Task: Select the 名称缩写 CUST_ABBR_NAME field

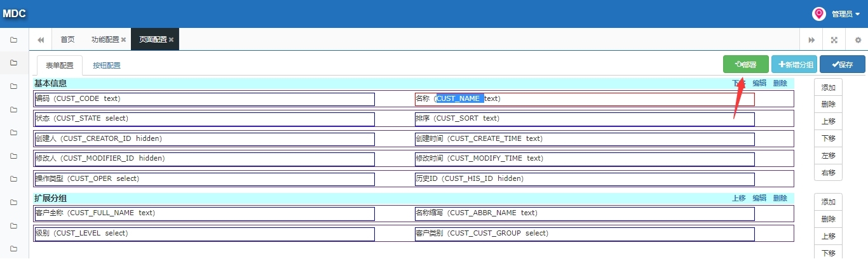Action: pos(585,214)
